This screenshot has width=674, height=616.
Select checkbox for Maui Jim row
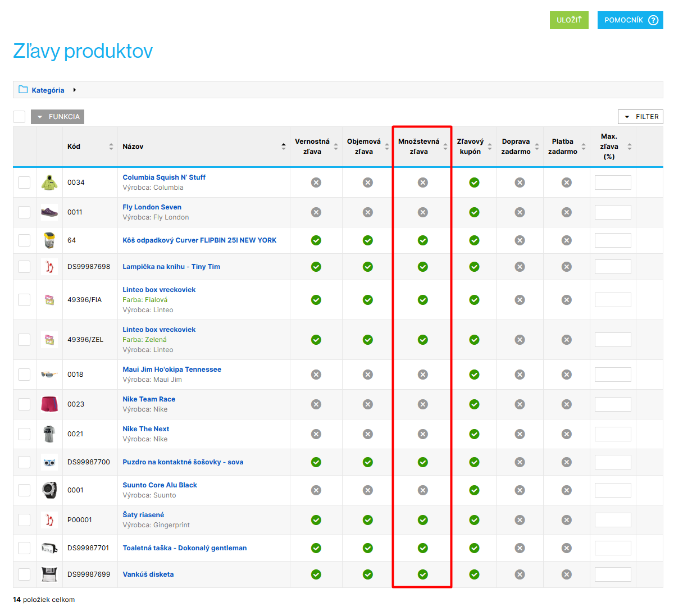tap(24, 375)
